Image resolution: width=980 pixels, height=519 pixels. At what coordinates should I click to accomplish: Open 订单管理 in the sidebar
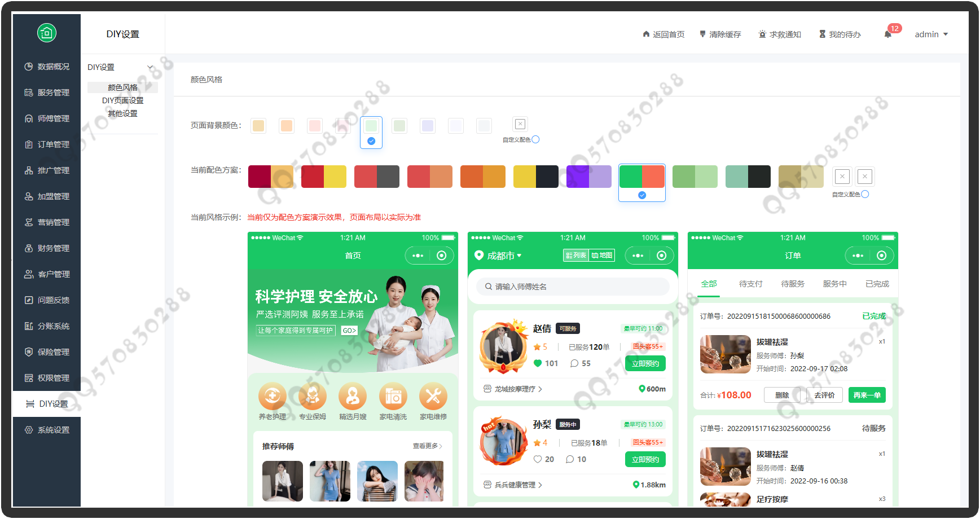(47, 144)
